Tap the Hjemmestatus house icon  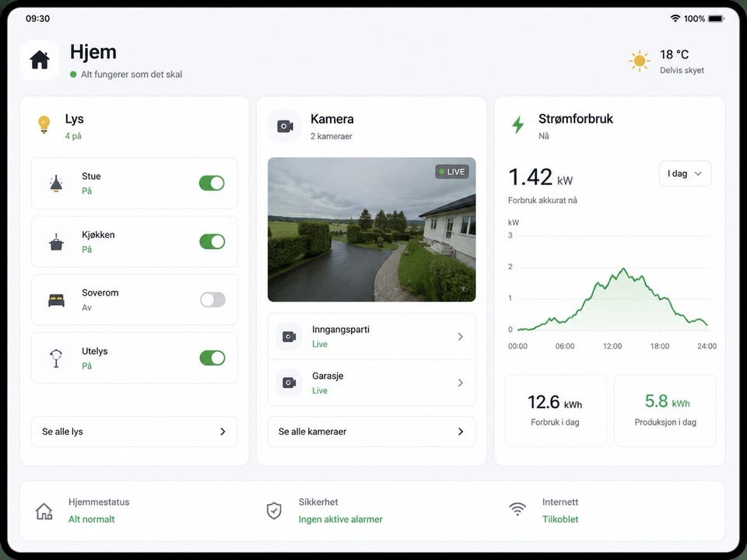[44, 511]
